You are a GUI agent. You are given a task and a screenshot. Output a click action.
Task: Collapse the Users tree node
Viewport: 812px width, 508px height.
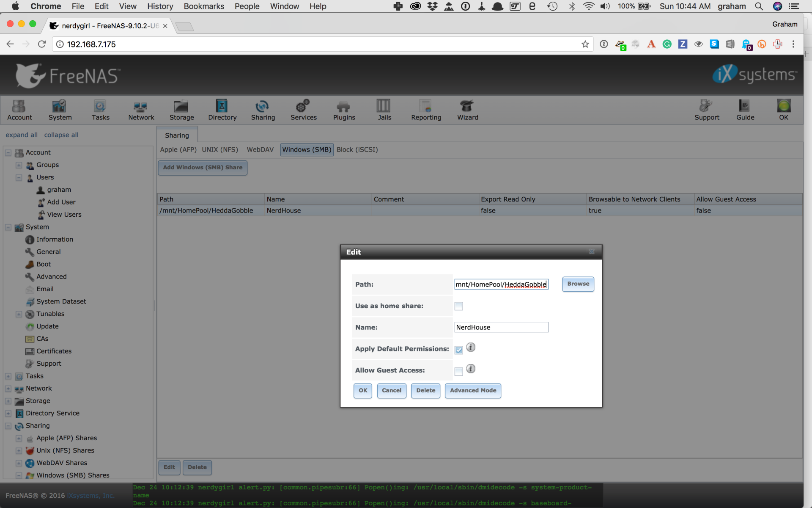point(19,177)
